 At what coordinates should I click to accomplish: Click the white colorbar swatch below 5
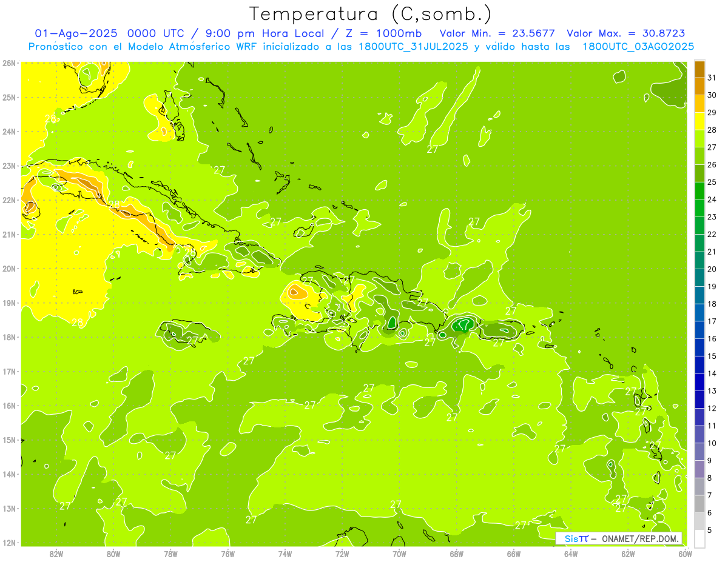tap(699, 538)
